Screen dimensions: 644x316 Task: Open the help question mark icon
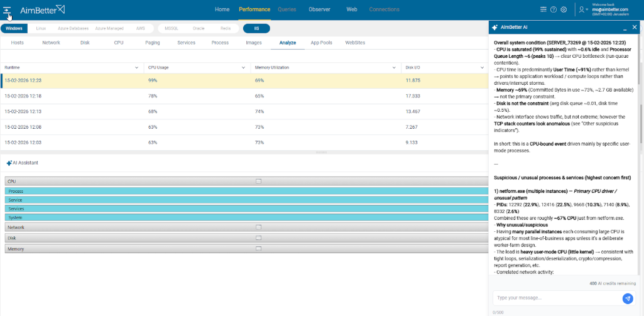554,9
